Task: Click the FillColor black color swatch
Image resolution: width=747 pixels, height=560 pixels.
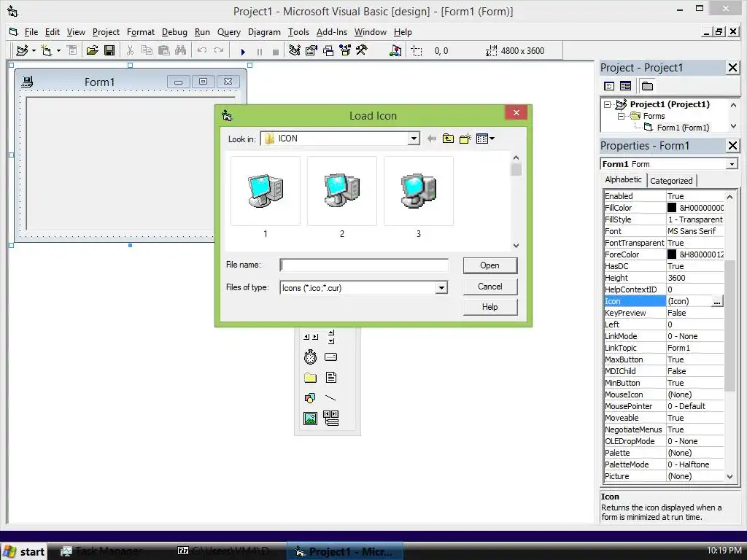Action: tap(672, 208)
